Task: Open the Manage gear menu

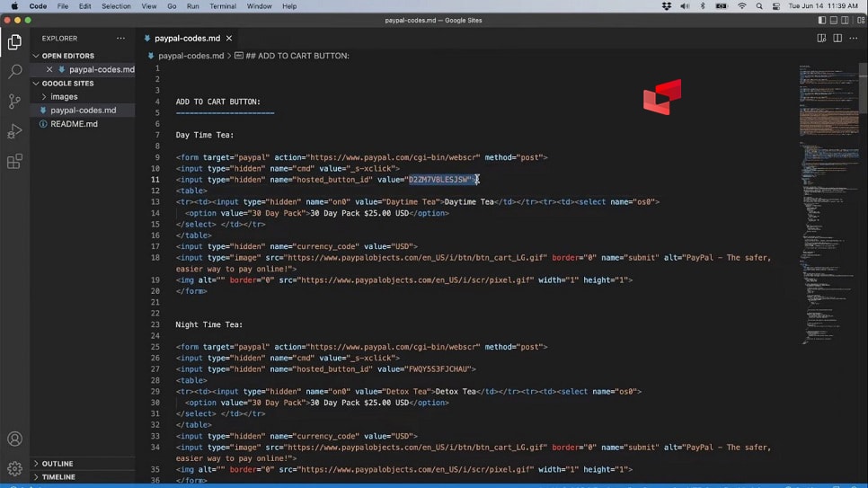Action: coord(14,468)
